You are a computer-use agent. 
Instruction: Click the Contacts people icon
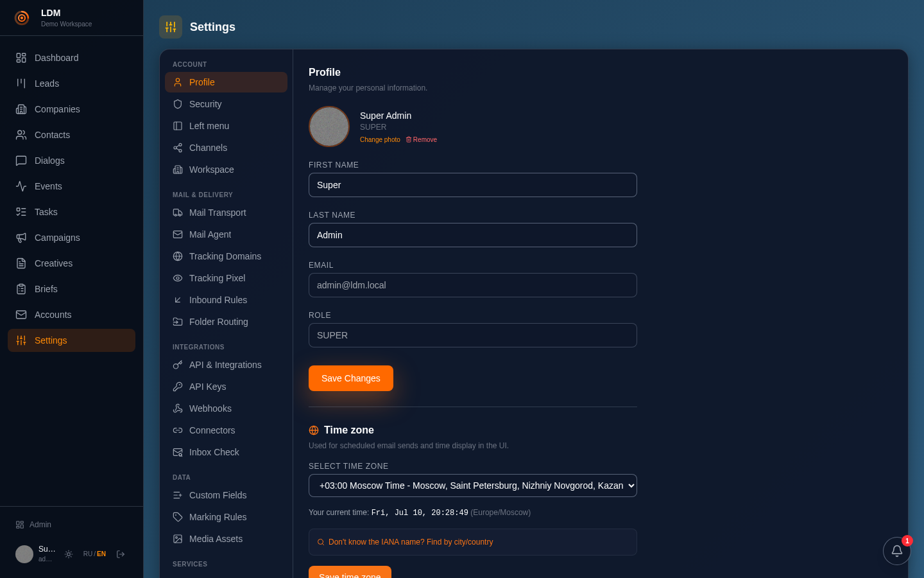tap(21, 135)
